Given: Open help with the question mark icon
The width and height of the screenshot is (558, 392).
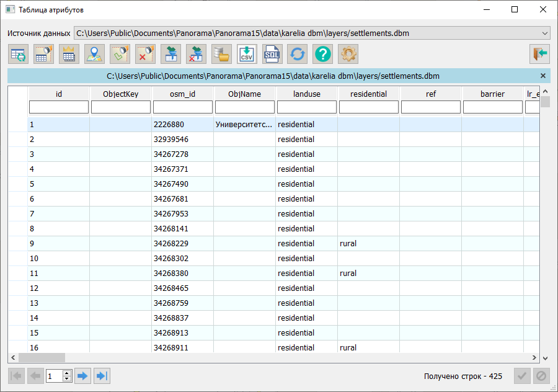Looking at the screenshot, I should 323,55.
